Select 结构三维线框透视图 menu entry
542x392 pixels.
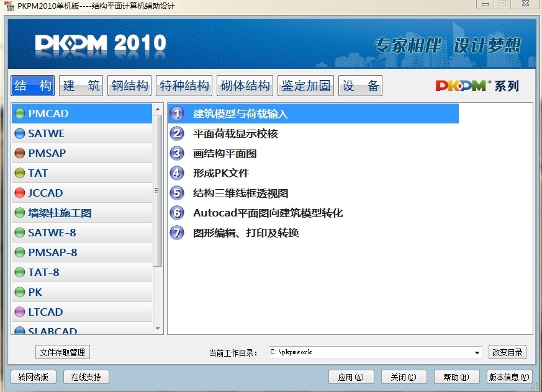(241, 193)
